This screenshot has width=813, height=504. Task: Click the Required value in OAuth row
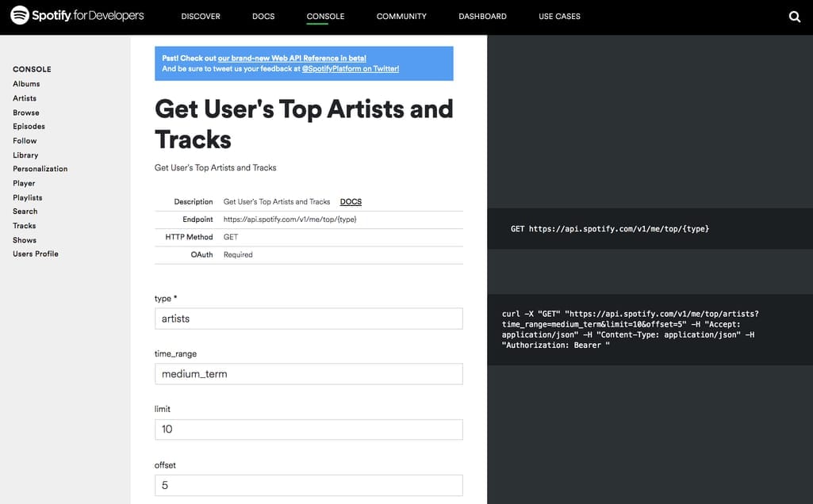pos(238,254)
